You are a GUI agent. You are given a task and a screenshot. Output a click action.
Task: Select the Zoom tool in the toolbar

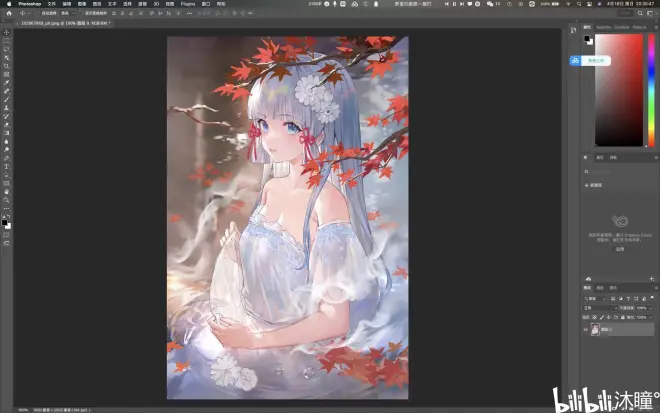[6, 200]
